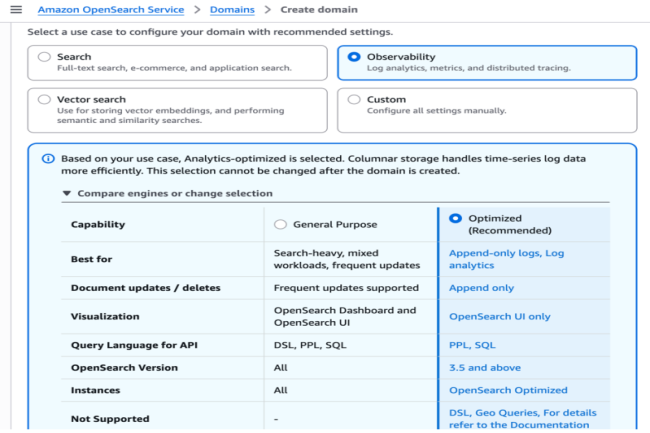
Task: Click 'DSL, Geo Queries, For details' cell
Action: click(523, 419)
